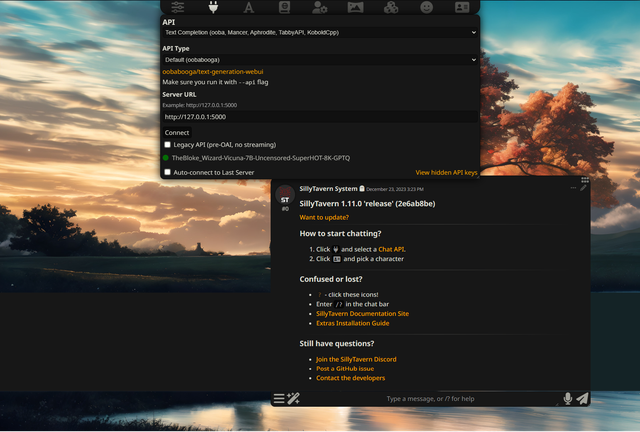
Task: Click the microphone speech input icon
Action: pos(567,399)
